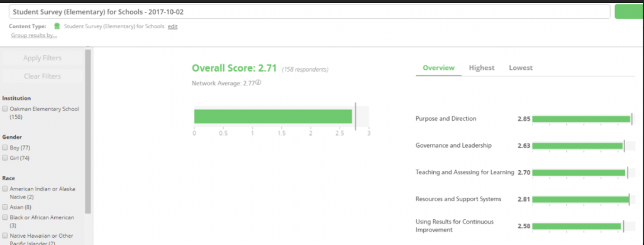Click the Resources and Support Systems label
The height and width of the screenshot is (245, 644).
coord(458,199)
